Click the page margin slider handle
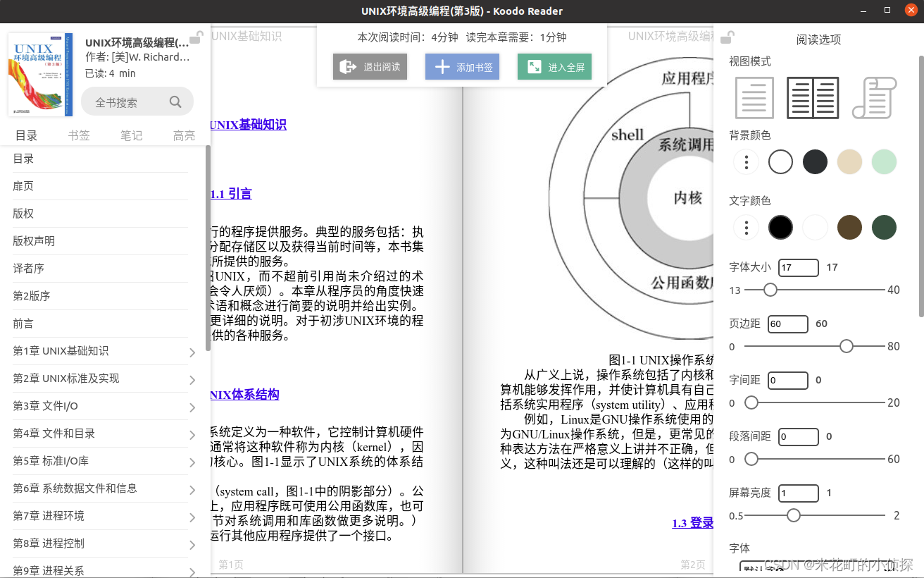 tap(847, 346)
